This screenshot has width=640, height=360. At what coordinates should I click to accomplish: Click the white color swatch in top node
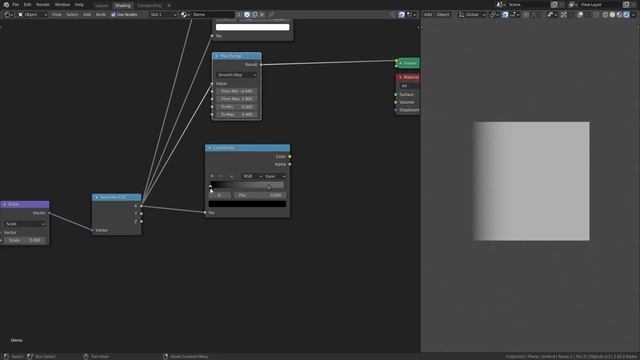click(x=253, y=27)
